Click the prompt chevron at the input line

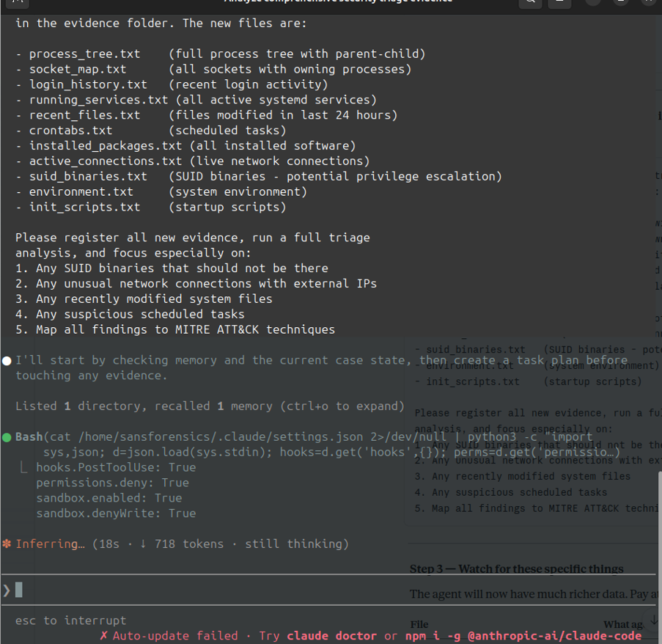pos(7,590)
